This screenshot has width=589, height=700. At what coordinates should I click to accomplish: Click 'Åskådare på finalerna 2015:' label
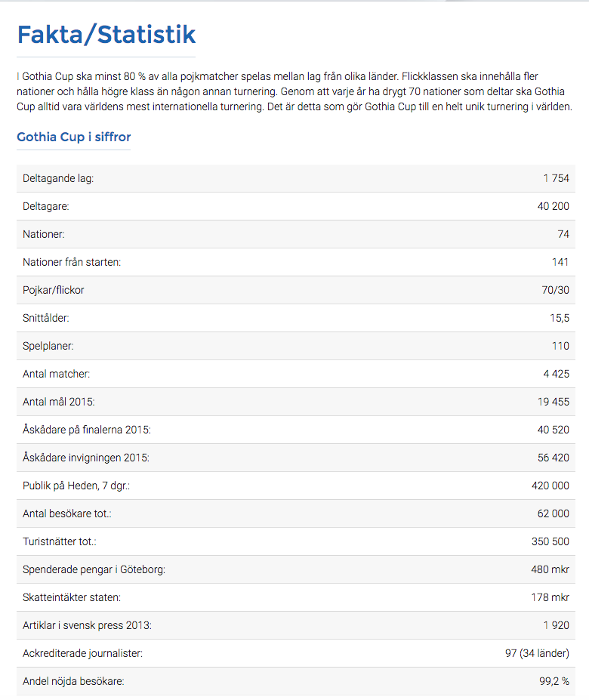coord(87,430)
